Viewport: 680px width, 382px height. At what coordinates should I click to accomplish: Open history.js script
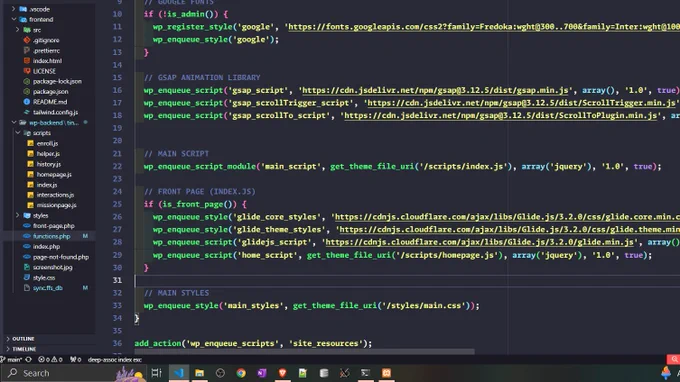[49, 164]
